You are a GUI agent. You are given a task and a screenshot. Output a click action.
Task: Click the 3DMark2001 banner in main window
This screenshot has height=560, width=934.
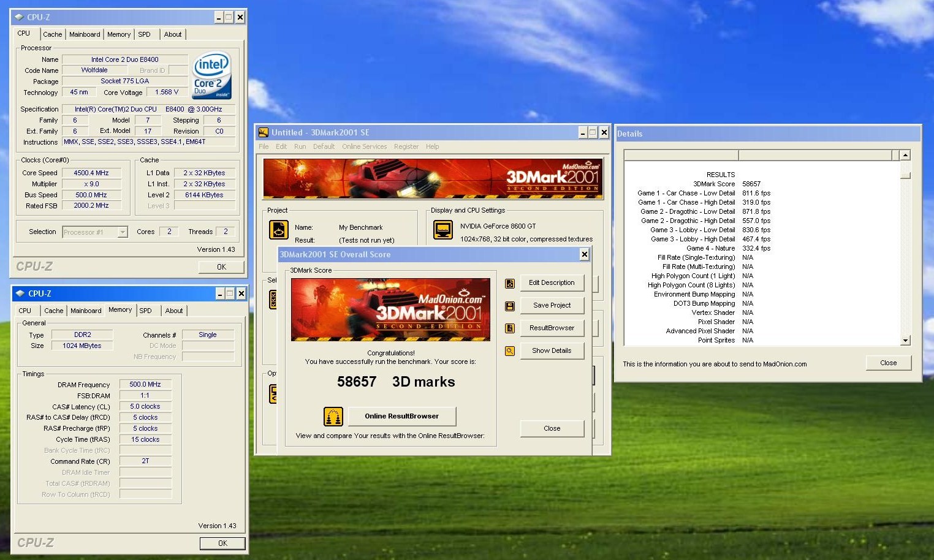(x=433, y=179)
